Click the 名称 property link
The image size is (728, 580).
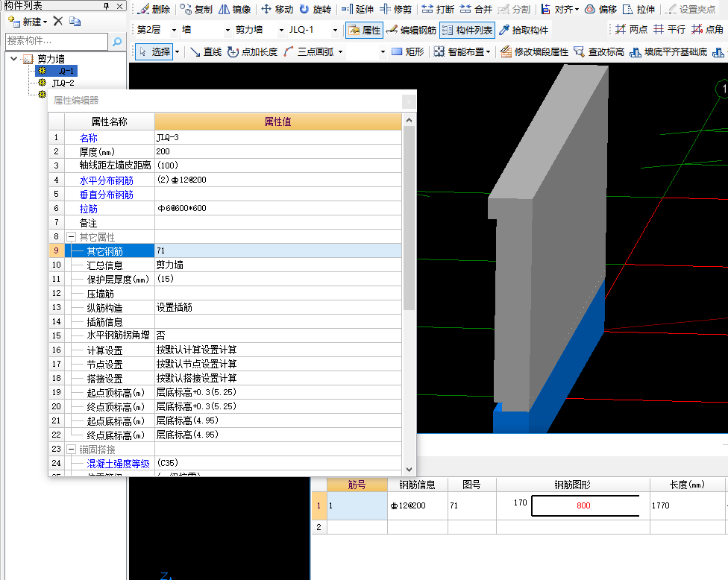[88, 138]
